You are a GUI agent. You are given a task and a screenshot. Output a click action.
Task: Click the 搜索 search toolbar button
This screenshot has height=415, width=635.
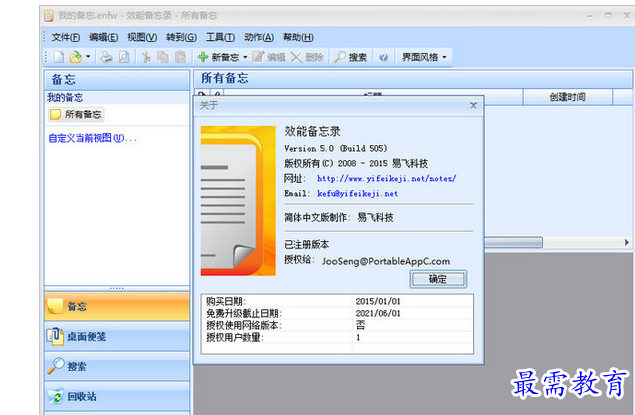351,57
